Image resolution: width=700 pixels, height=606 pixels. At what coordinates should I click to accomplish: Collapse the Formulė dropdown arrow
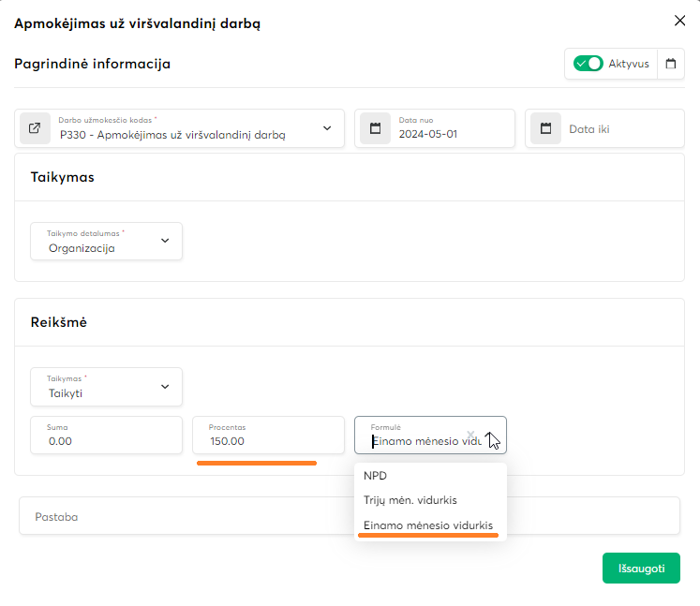tap(490, 436)
